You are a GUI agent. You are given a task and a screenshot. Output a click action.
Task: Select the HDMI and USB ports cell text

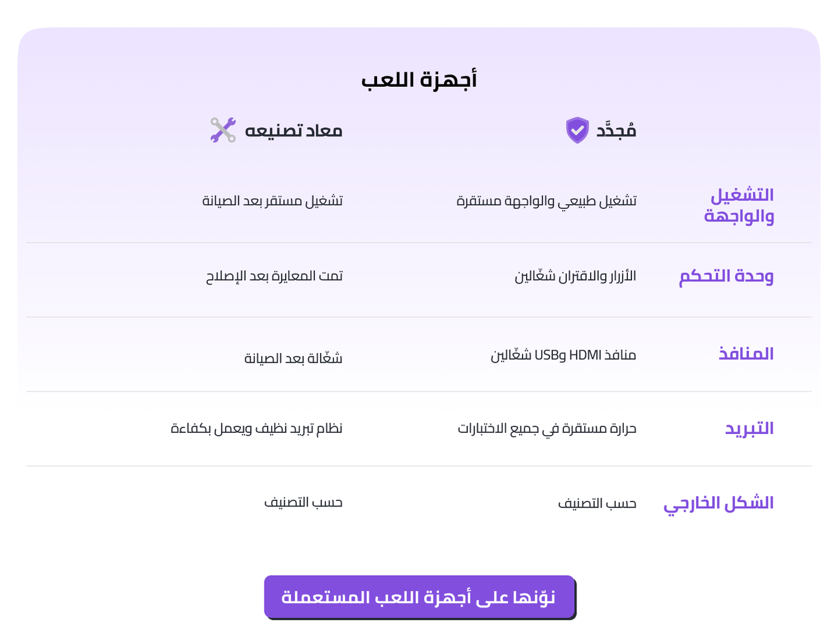(563, 355)
